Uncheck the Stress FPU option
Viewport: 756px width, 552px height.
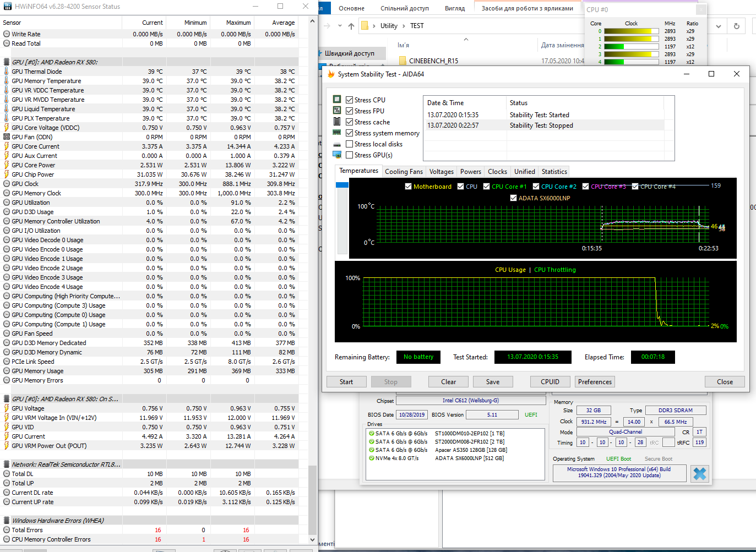(349, 111)
